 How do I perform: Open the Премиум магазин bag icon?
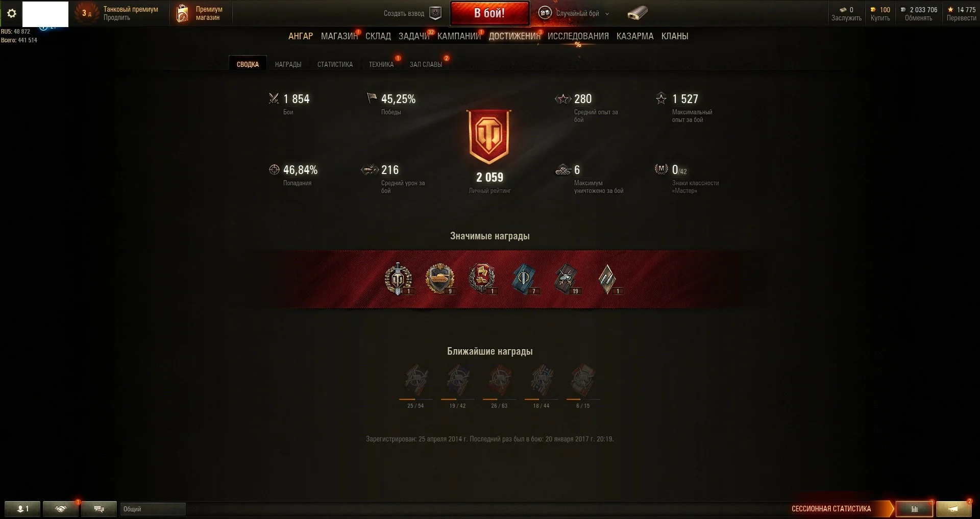[182, 13]
